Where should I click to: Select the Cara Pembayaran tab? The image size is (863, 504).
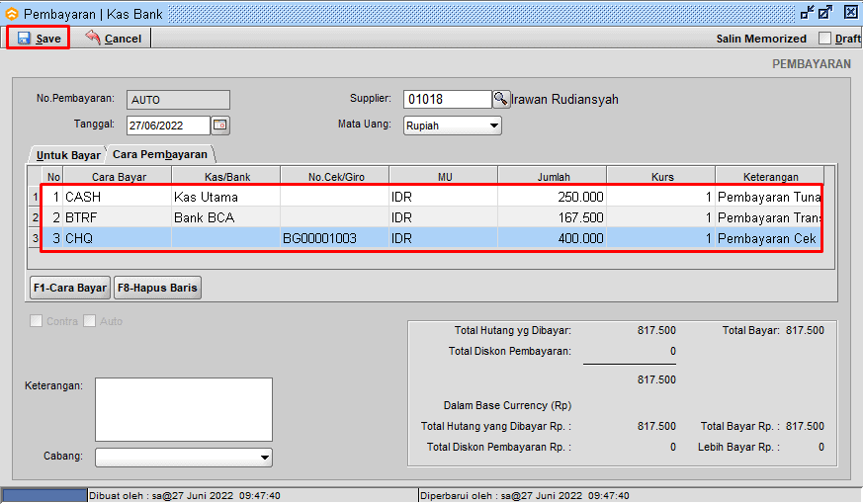pos(160,154)
